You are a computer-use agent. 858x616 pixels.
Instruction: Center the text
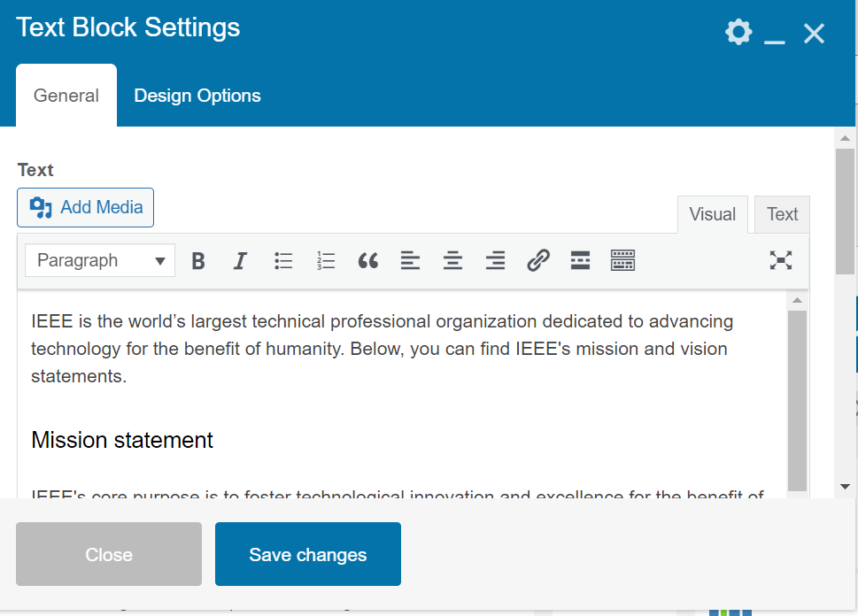point(452,260)
